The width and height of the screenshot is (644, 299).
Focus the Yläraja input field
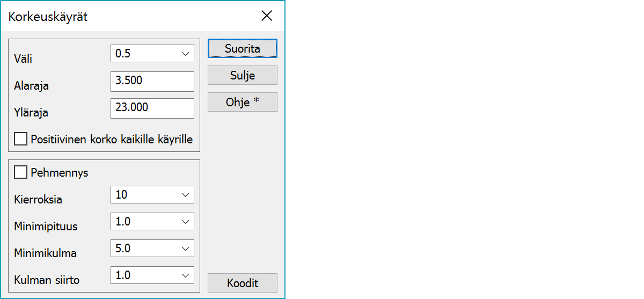(152, 108)
